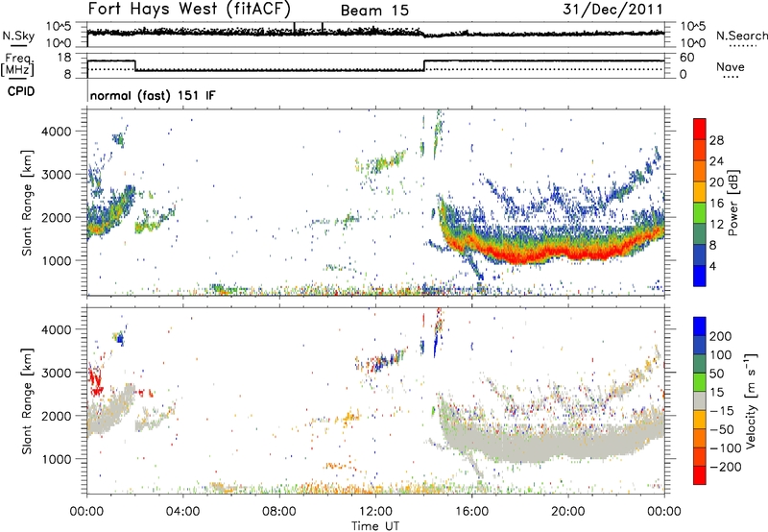Click the 'N.Sky' legend label

click(18, 36)
